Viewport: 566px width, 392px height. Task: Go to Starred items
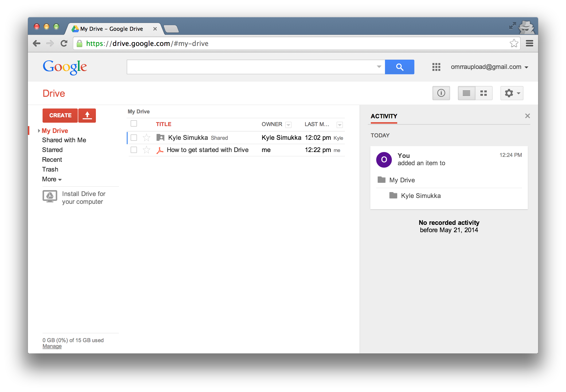click(x=52, y=150)
